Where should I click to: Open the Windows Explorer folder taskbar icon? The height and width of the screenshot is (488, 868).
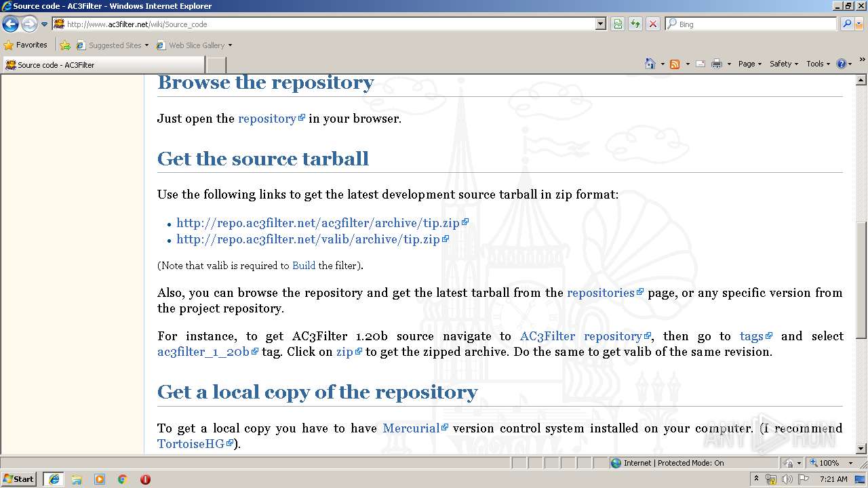[77, 479]
